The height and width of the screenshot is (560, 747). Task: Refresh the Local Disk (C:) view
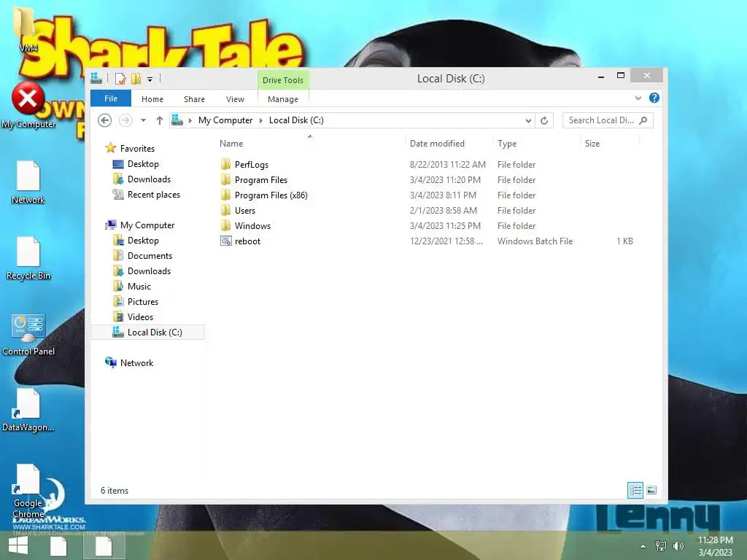[544, 120]
